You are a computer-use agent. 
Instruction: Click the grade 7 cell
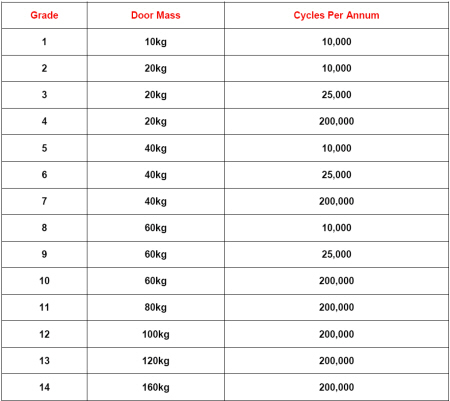(x=44, y=201)
